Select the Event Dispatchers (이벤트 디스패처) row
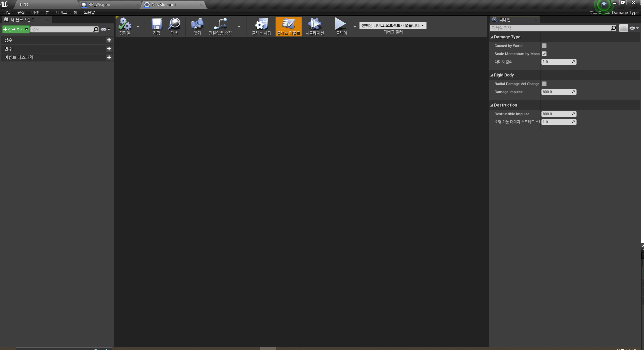Image resolution: width=644 pixels, height=350 pixels. point(57,57)
